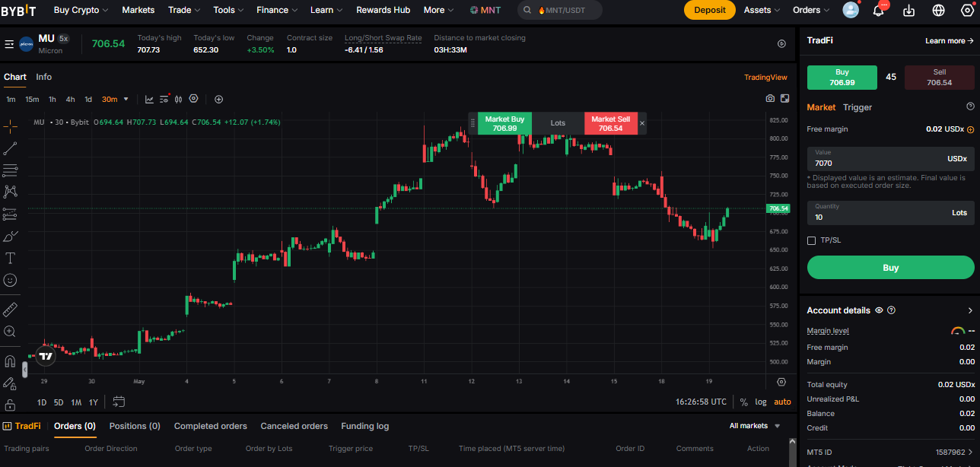The image size is (980, 467).
Task: Activate the zoom in tool
Action: pos(10,332)
